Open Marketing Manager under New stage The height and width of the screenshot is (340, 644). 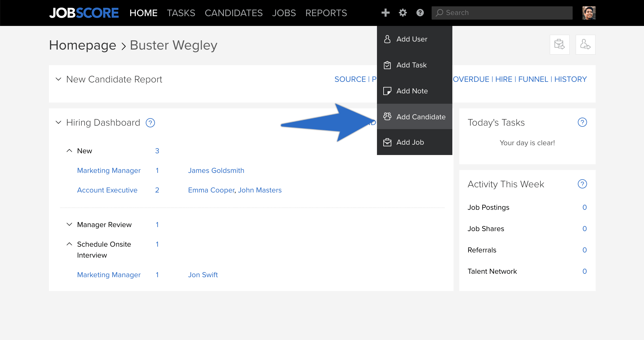click(109, 171)
